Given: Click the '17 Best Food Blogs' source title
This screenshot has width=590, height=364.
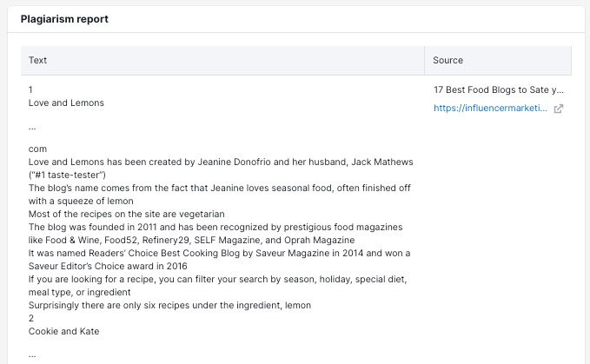Looking at the screenshot, I should (x=499, y=89).
